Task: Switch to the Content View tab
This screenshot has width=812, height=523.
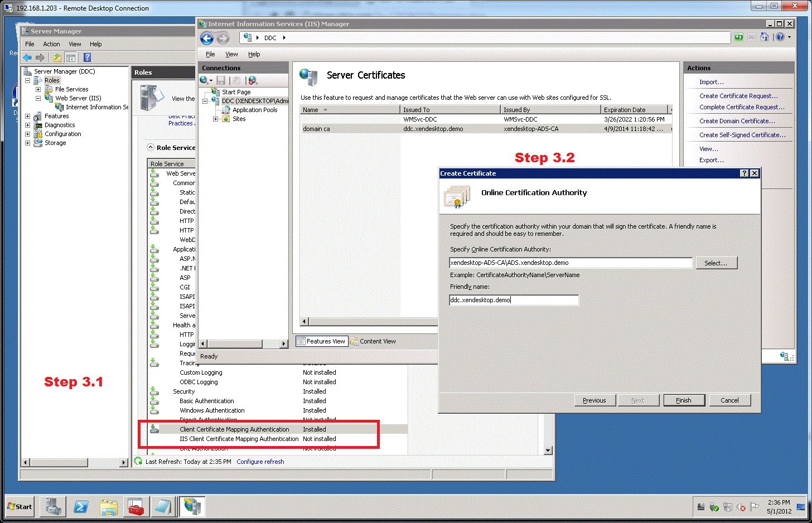Action: (x=373, y=341)
